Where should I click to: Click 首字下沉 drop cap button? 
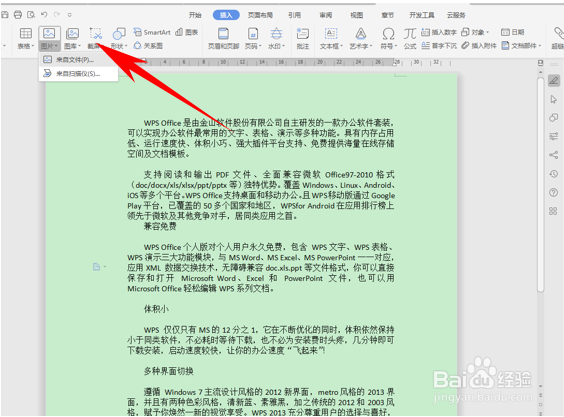click(439, 45)
